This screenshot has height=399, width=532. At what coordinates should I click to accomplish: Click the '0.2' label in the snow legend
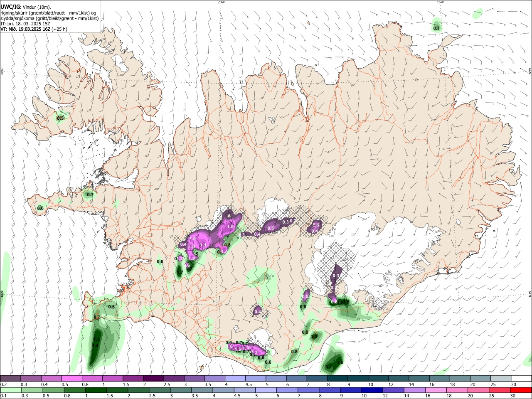3,384
